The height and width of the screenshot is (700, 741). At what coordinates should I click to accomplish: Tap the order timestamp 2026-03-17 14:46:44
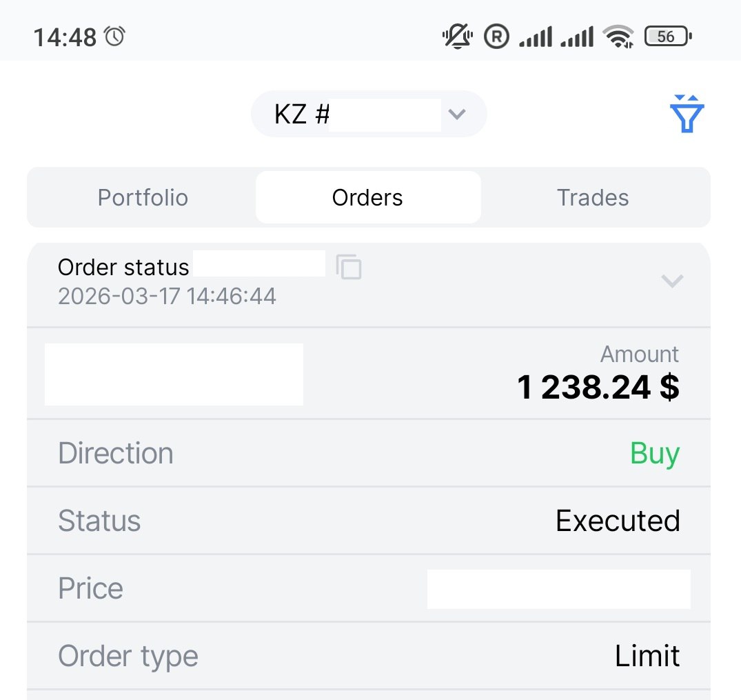pyautogui.click(x=167, y=297)
